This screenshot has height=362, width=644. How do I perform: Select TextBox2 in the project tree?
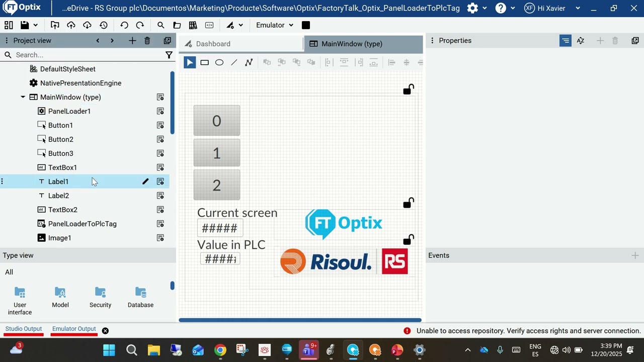click(62, 210)
